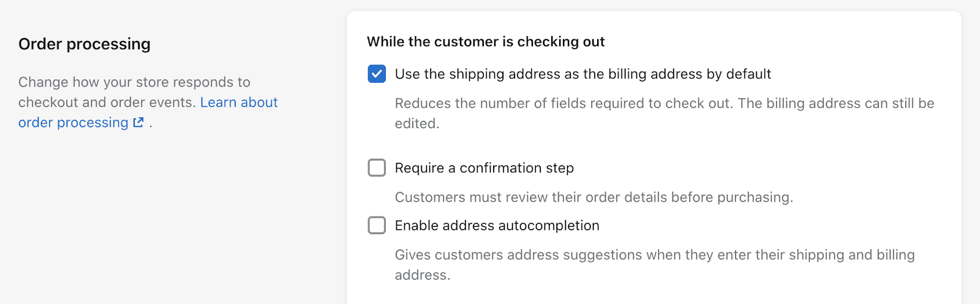Click the 'Use the shipping address as the billing address' label

point(583,74)
